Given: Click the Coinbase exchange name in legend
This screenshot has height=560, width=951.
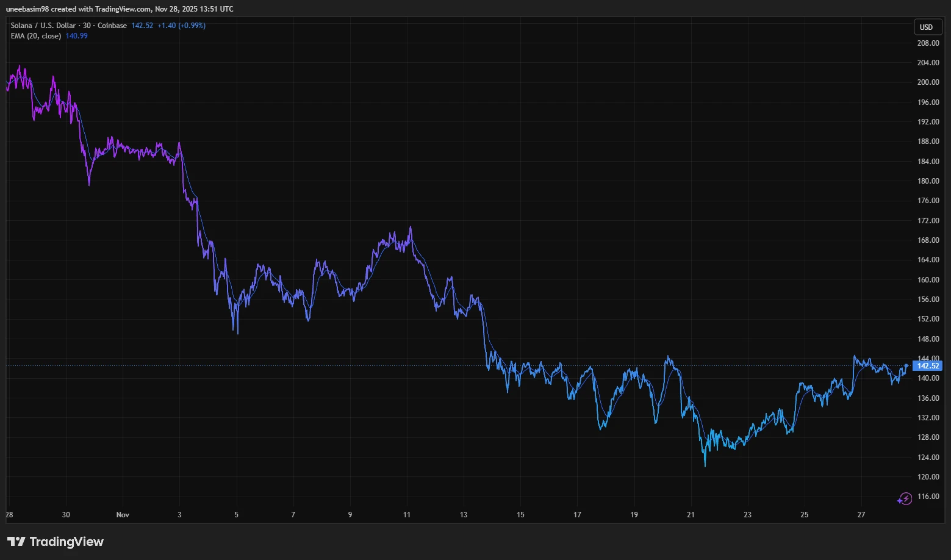Looking at the screenshot, I should pos(112,26).
